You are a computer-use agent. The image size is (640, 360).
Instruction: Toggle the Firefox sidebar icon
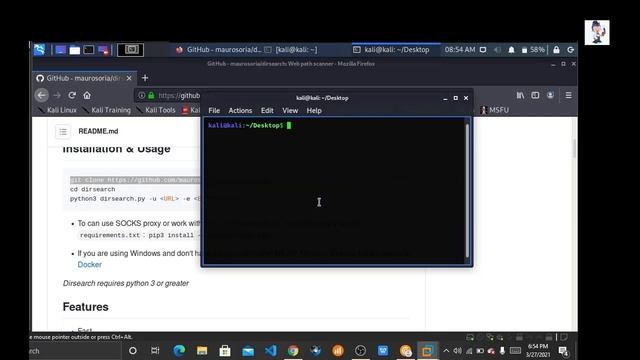coord(535,96)
